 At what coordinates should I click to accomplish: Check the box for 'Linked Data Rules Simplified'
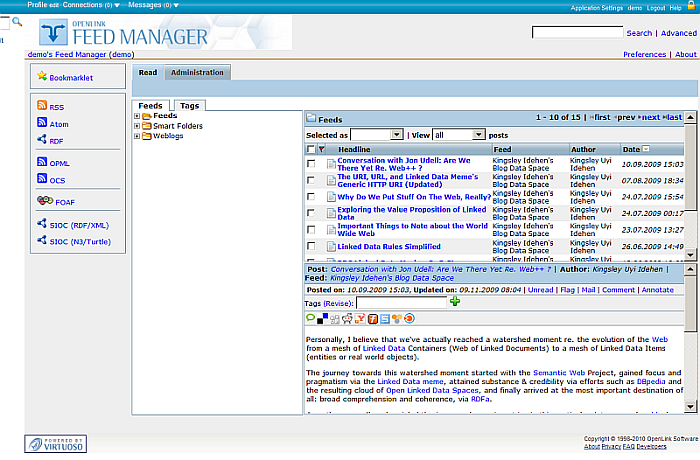[311, 246]
